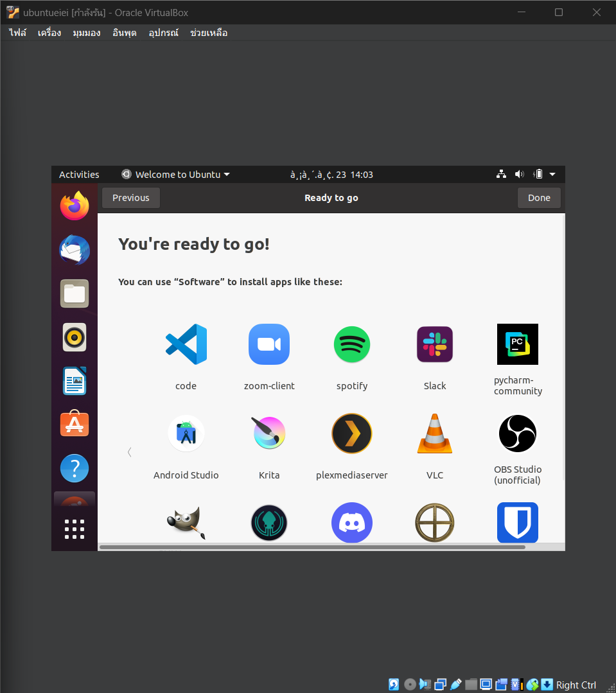Select the OBS Studio (unofficial) icon
This screenshot has width=616, height=693.
[x=517, y=433]
